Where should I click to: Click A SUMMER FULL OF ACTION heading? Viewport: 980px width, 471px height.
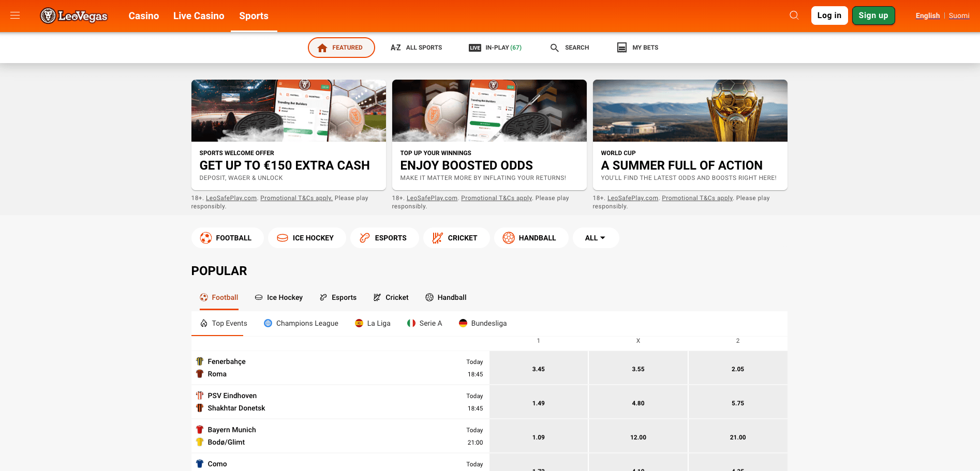coord(681,165)
